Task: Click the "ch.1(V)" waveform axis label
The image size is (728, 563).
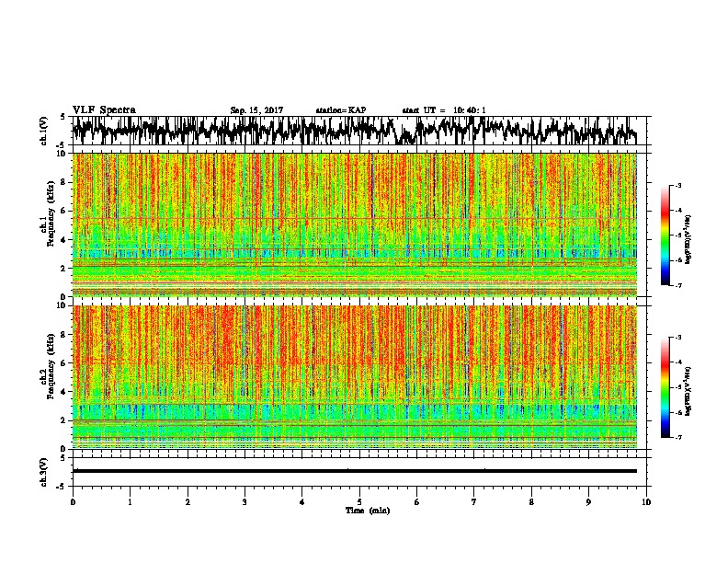Action: (44, 131)
